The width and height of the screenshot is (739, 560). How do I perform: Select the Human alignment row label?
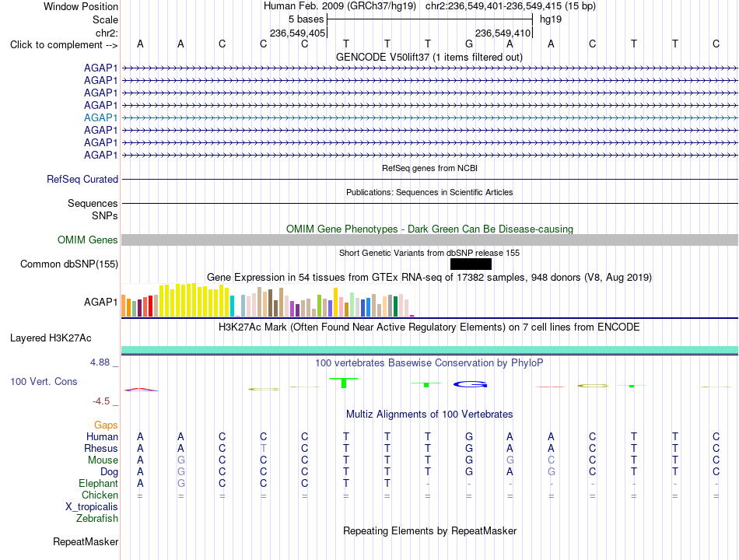tap(102, 436)
